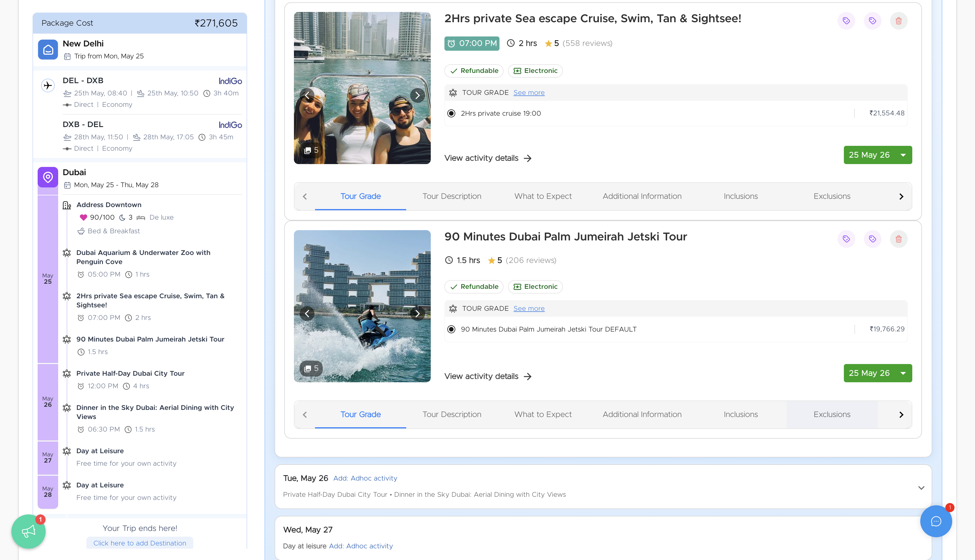Open Tour Description tab on cruise card

(x=452, y=196)
